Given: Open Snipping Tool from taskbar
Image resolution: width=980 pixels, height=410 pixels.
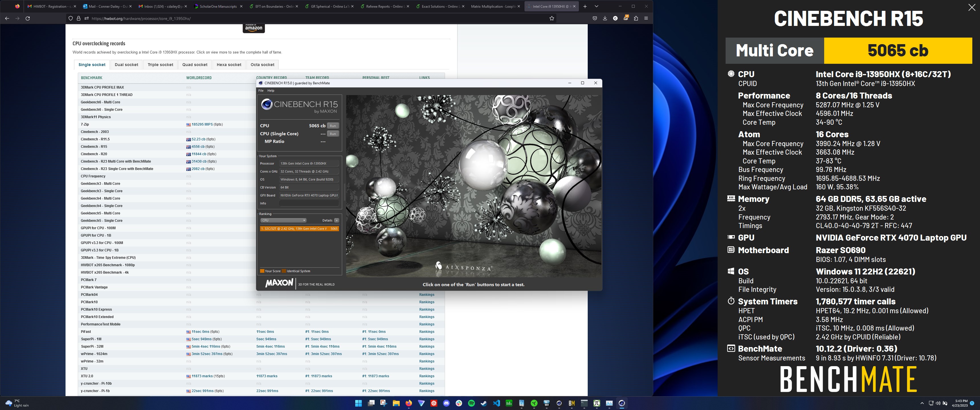Looking at the screenshot, I should tap(383, 403).
